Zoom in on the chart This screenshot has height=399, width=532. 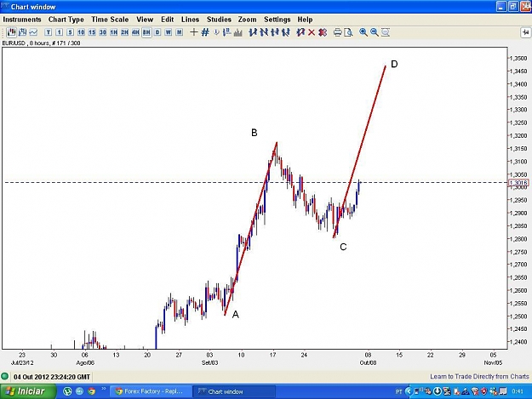(x=363, y=32)
